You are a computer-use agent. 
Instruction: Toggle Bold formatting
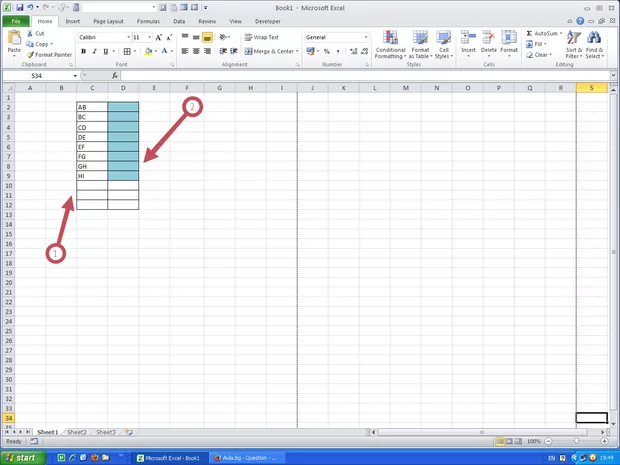pos(83,51)
